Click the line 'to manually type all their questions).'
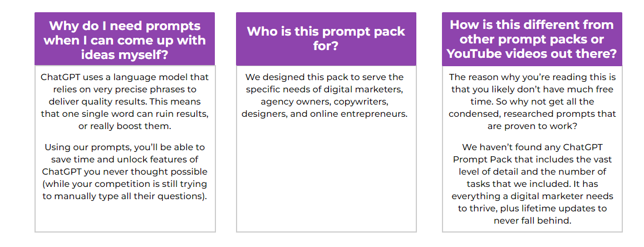 (125, 196)
